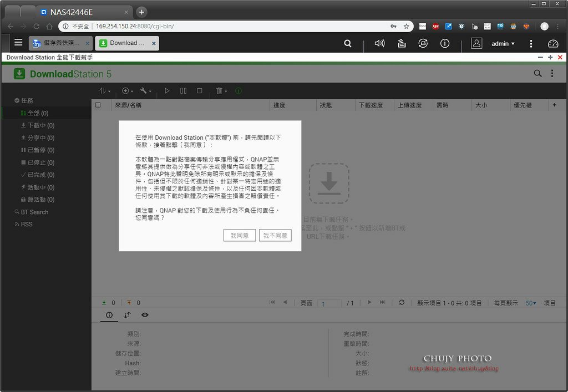Open background tasks stack icon
The width and height of the screenshot is (568, 392).
click(x=402, y=43)
